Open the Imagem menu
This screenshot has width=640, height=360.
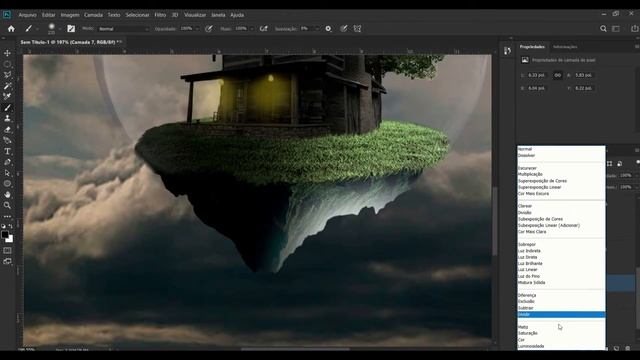click(x=70, y=15)
